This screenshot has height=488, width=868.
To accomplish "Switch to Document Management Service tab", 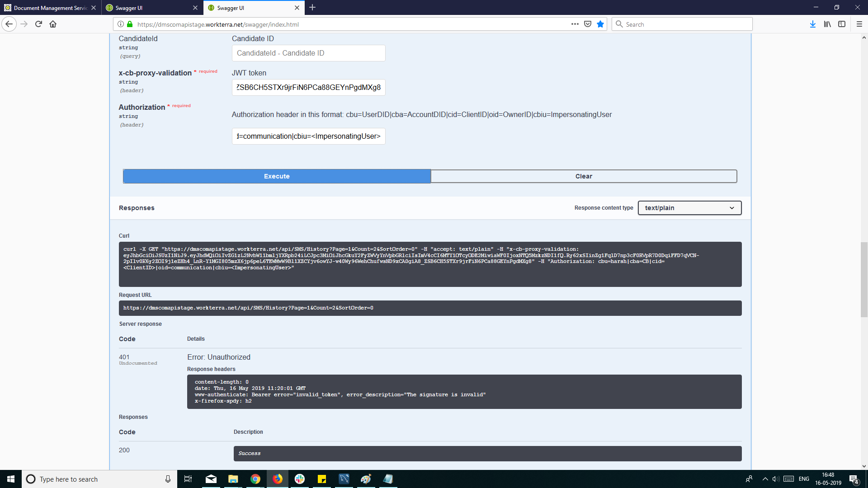I will pyautogui.click(x=50, y=8).
